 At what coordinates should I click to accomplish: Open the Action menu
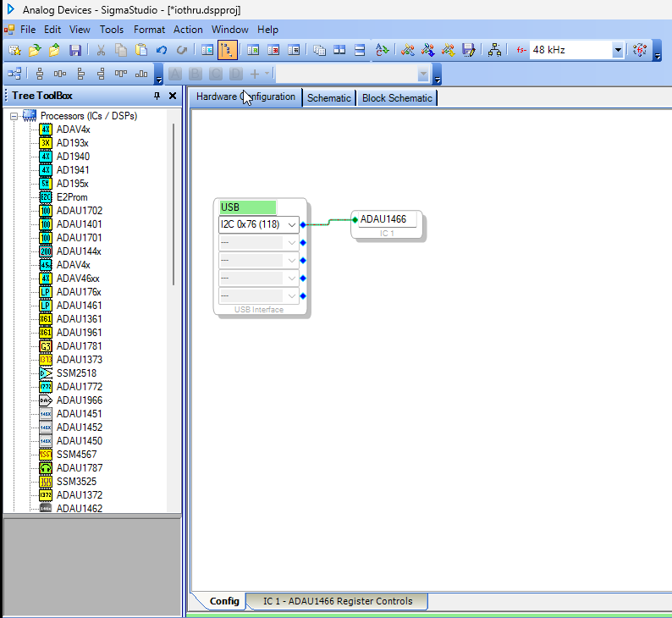pyautogui.click(x=188, y=30)
